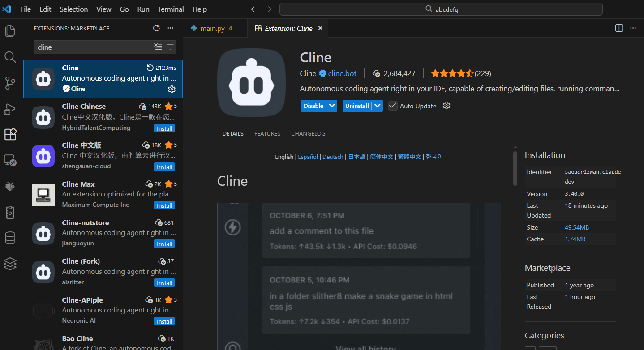Open the 한국어 readme link

434,157
